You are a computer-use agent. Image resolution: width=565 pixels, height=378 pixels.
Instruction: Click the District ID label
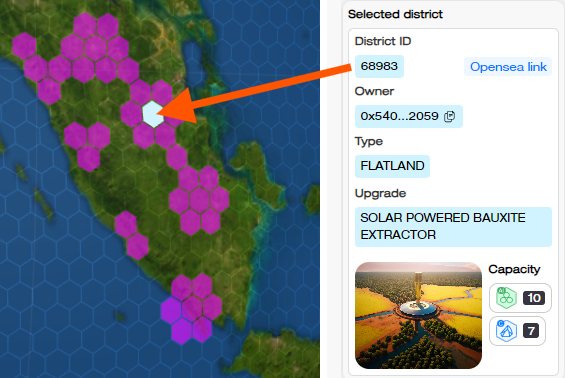coord(383,41)
